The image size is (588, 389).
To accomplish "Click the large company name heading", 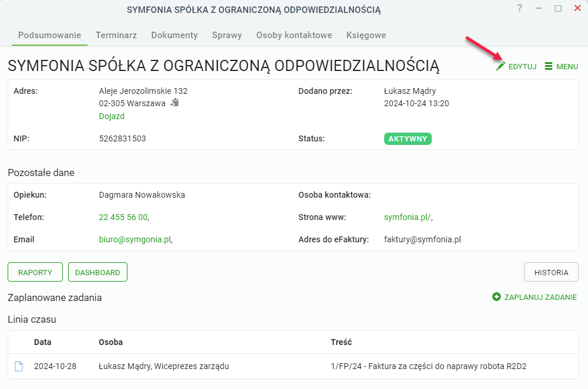I will (x=223, y=66).
